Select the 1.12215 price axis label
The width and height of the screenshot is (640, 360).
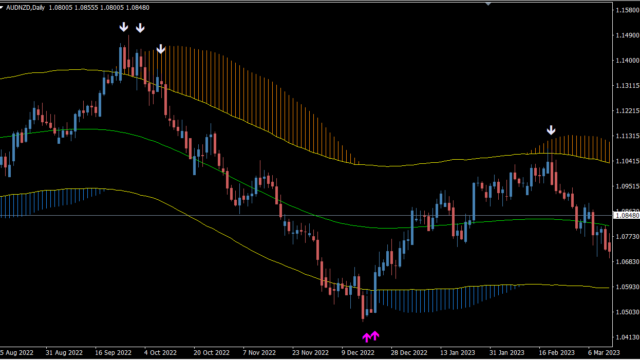tap(627, 111)
